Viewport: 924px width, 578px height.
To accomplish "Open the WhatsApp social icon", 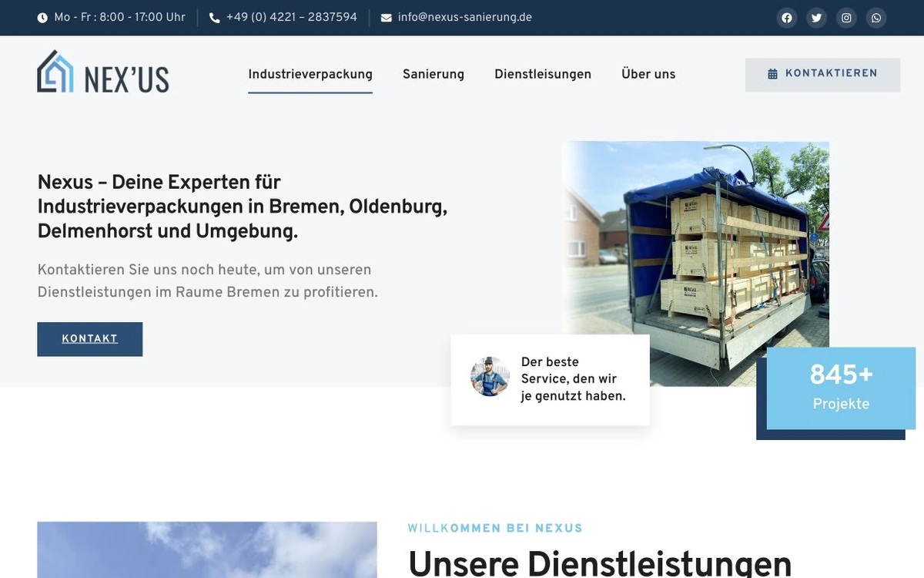I will coord(876,18).
